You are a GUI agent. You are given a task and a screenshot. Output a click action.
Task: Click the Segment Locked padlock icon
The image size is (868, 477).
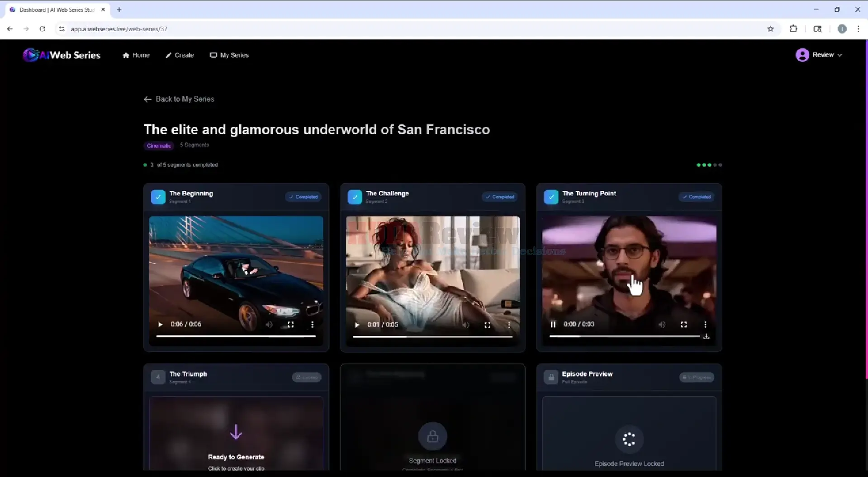pos(432,436)
